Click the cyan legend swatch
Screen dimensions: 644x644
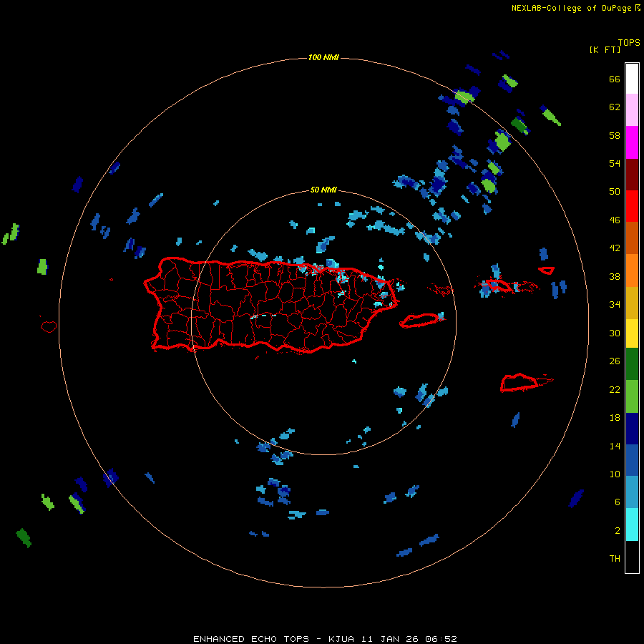point(632,525)
